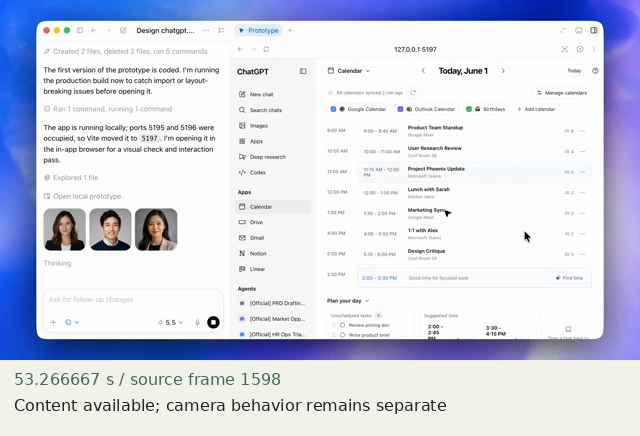Open the Product Team Standup event
This screenshot has width=640, height=436.
[x=474, y=131]
